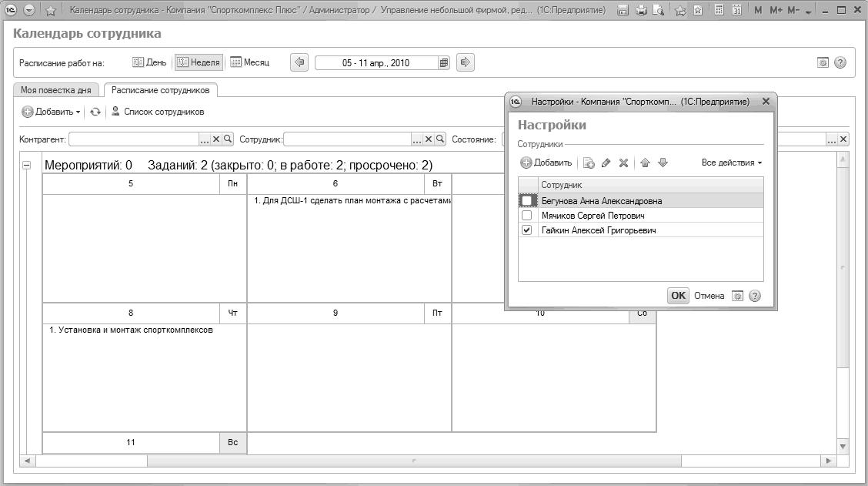Image resolution: width=868 pixels, height=486 pixels.
Task: Clear the Состояние field with X
Action: (843, 139)
